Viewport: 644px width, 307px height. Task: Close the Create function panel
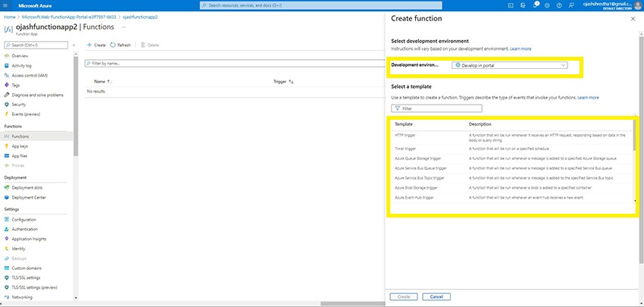click(633, 19)
